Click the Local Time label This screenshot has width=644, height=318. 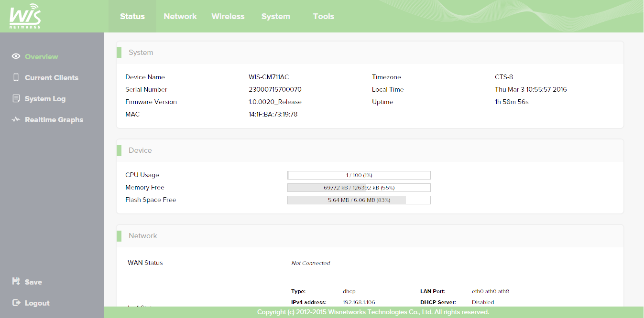[388, 89]
